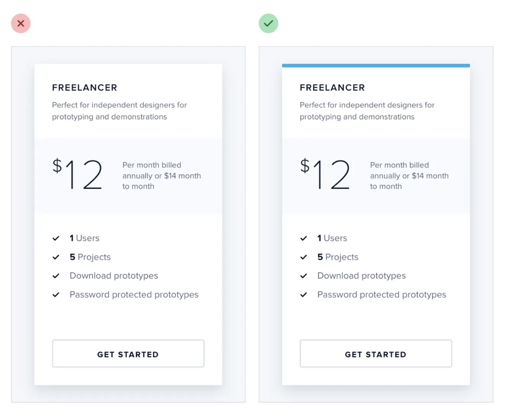The image size is (532, 412).
Task: Select the FREELANCER heading in the red-X example card
Action: pyautogui.click(x=85, y=88)
